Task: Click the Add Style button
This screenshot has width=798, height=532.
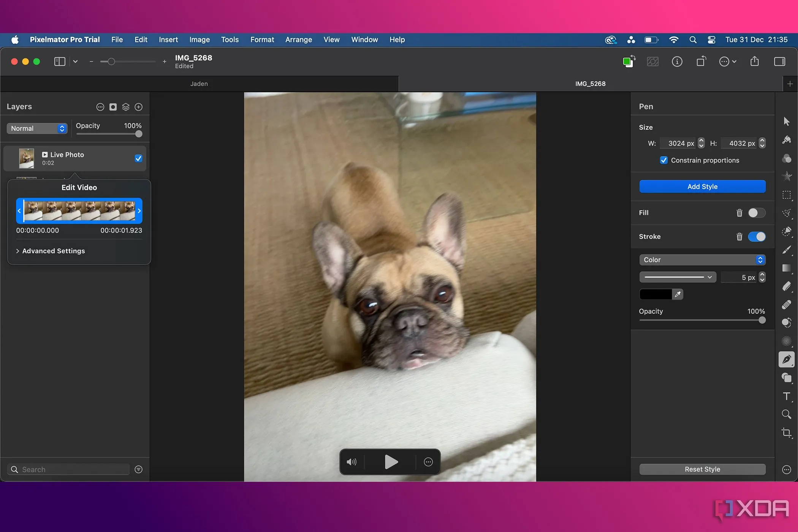Action: click(702, 187)
